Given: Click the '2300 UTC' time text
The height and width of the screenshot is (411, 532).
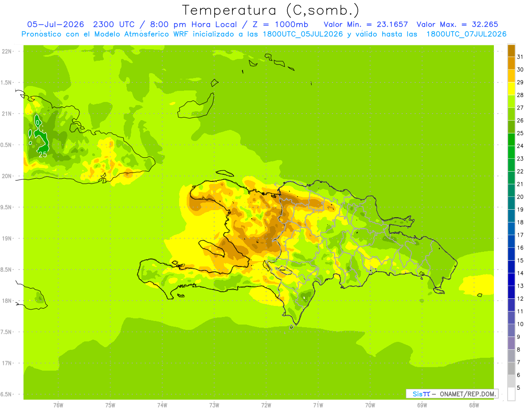Looking at the screenshot, I should (115, 24).
